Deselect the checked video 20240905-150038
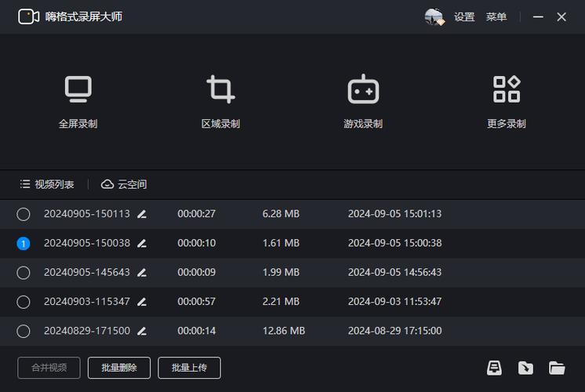This screenshot has width=585, height=392. 24,244
